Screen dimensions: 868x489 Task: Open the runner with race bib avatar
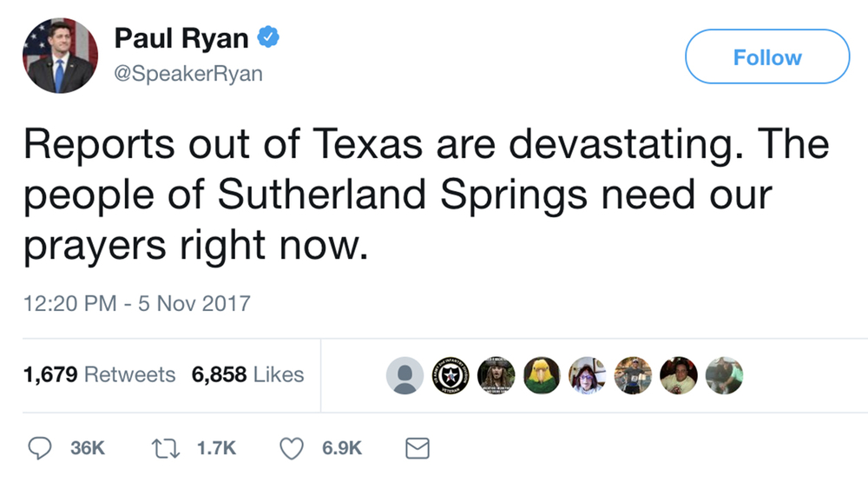633,375
